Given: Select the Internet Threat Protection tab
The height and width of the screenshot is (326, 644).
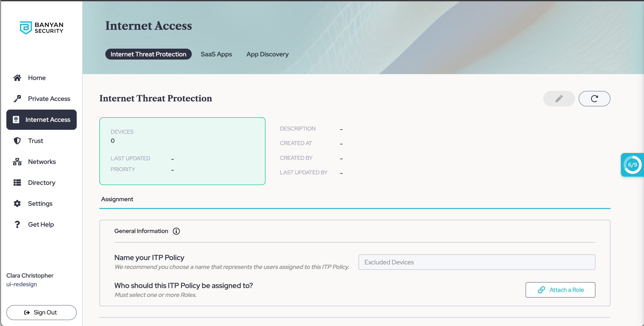Looking at the screenshot, I should (148, 54).
